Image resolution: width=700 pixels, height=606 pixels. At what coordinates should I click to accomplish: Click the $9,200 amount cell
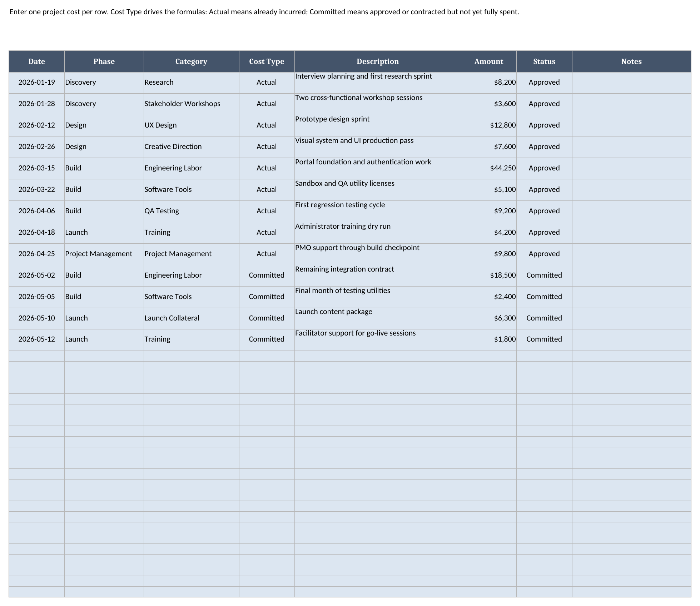(x=489, y=211)
